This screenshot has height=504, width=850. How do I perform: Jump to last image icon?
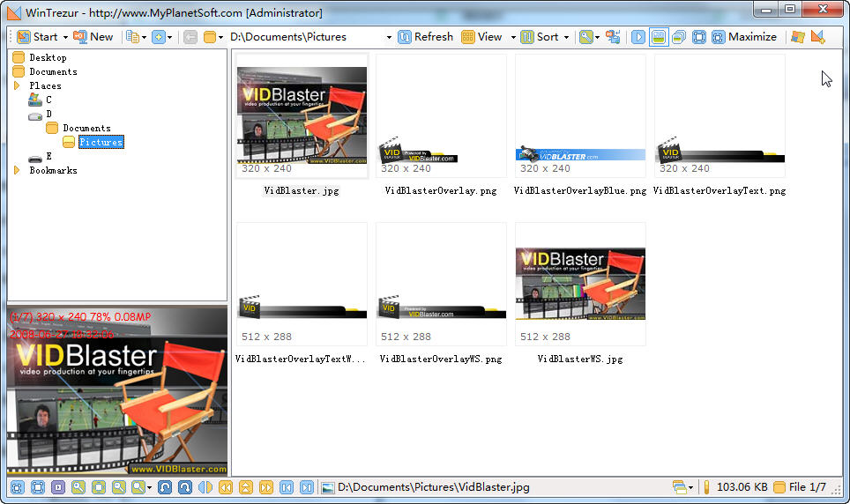tap(307, 487)
